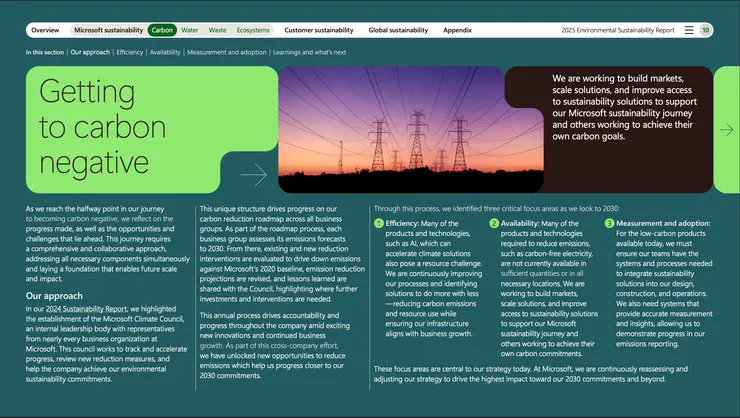740x418 pixels.
Task: Jump to the Availability section link
Action: (x=165, y=52)
